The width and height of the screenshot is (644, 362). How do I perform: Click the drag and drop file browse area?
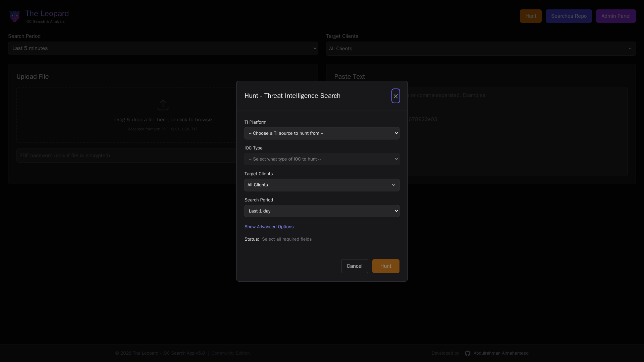pyautogui.click(x=163, y=119)
